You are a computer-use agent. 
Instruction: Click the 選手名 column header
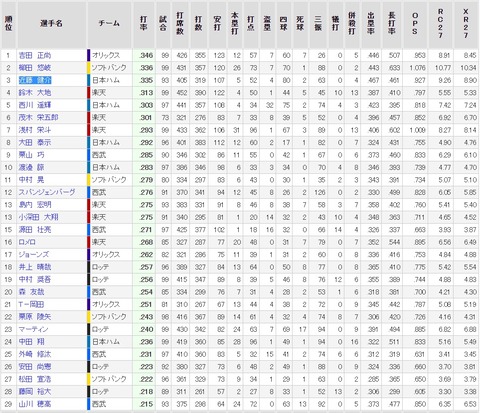[51, 24]
